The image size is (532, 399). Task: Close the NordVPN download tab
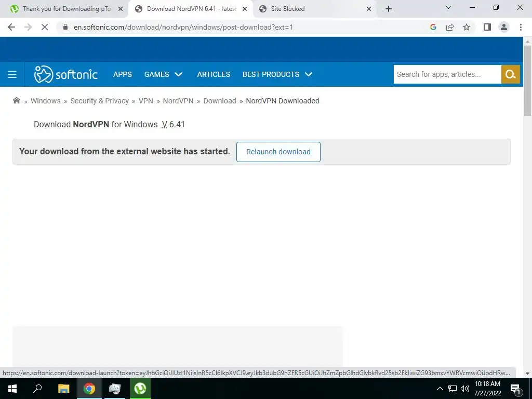click(245, 9)
